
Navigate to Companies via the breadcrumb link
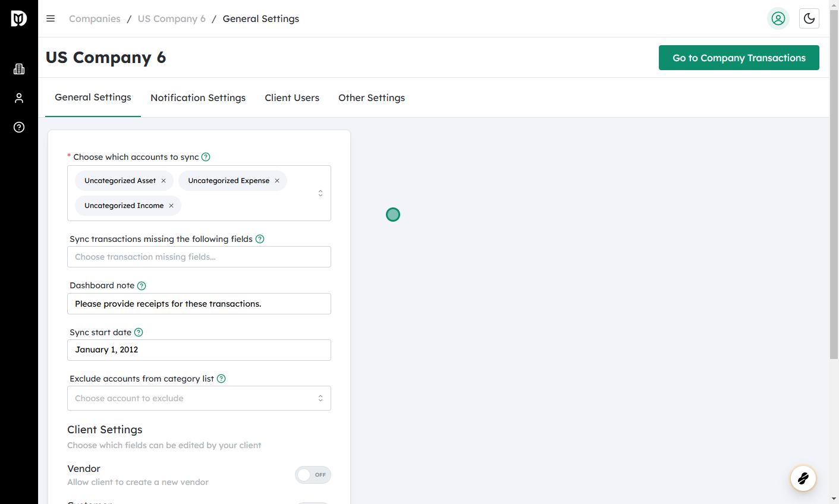(x=95, y=18)
